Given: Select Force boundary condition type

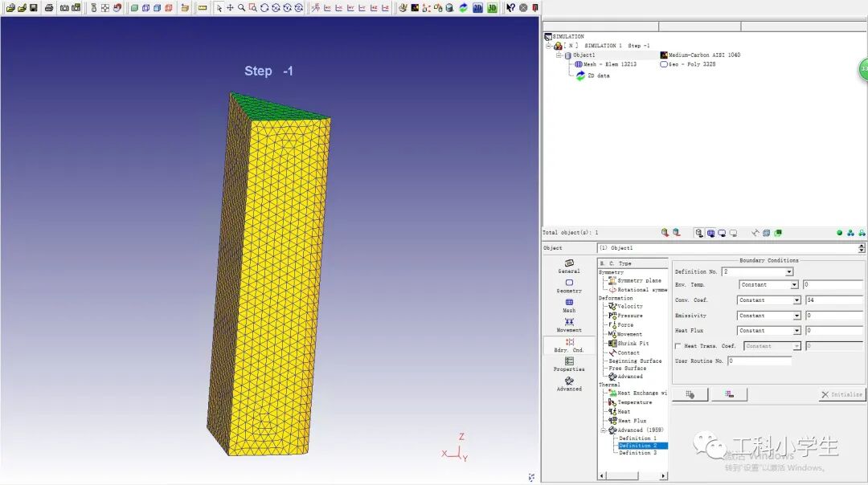Looking at the screenshot, I should coord(620,324).
